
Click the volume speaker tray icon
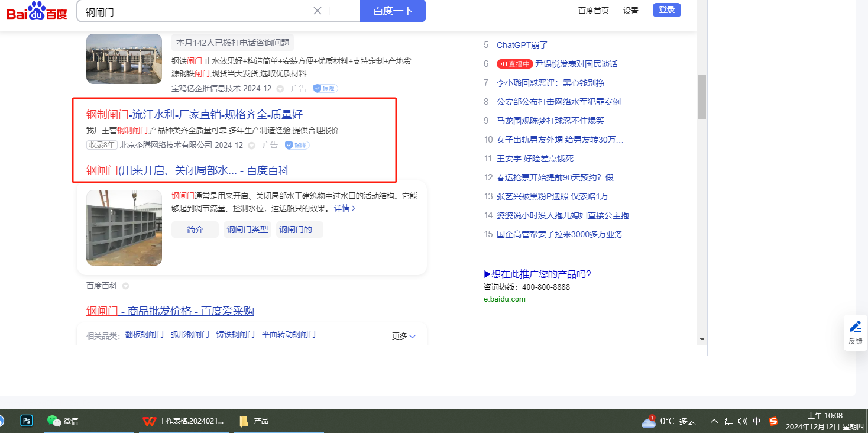[743, 421]
